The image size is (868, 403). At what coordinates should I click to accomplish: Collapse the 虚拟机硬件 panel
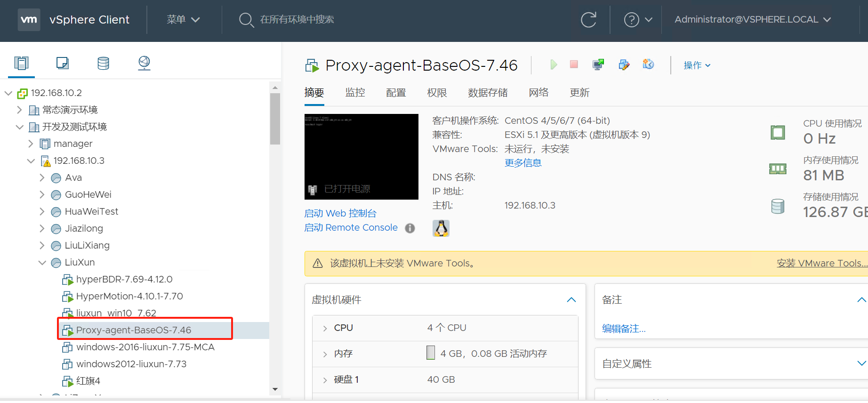(571, 300)
